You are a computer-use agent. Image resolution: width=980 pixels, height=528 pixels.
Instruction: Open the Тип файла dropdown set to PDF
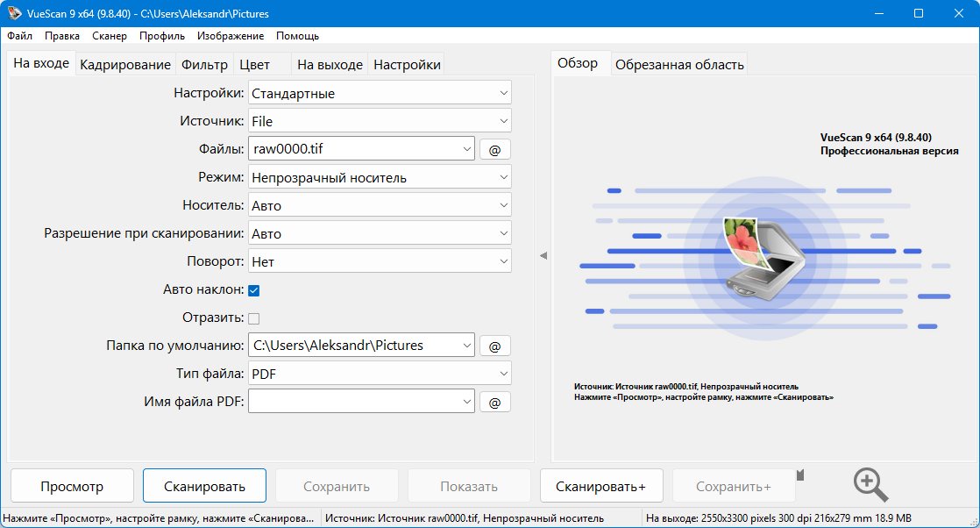(380, 374)
